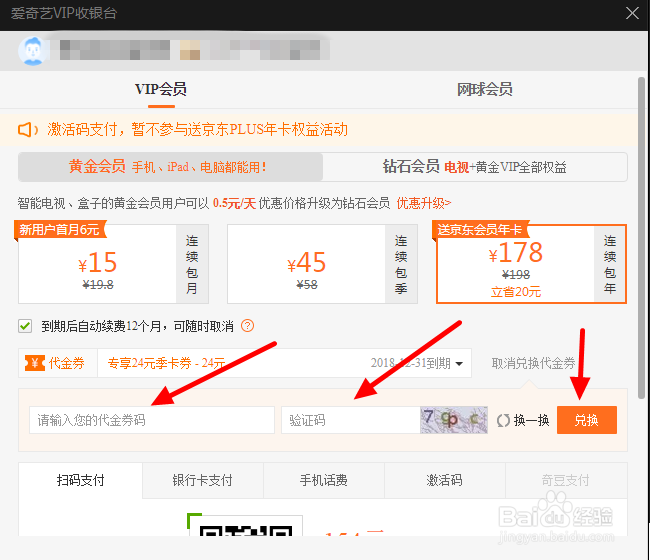Click the ¥ coupon ticket icon
The width and height of the screenshot is (650, 560).
coord(35,364)
